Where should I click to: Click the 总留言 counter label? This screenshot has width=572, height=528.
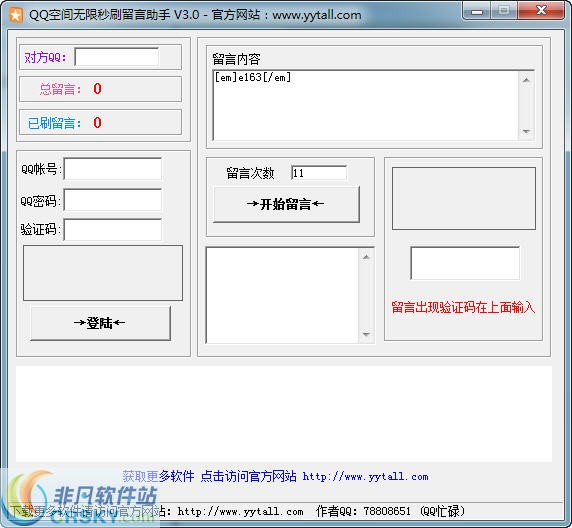coord(61,89)
